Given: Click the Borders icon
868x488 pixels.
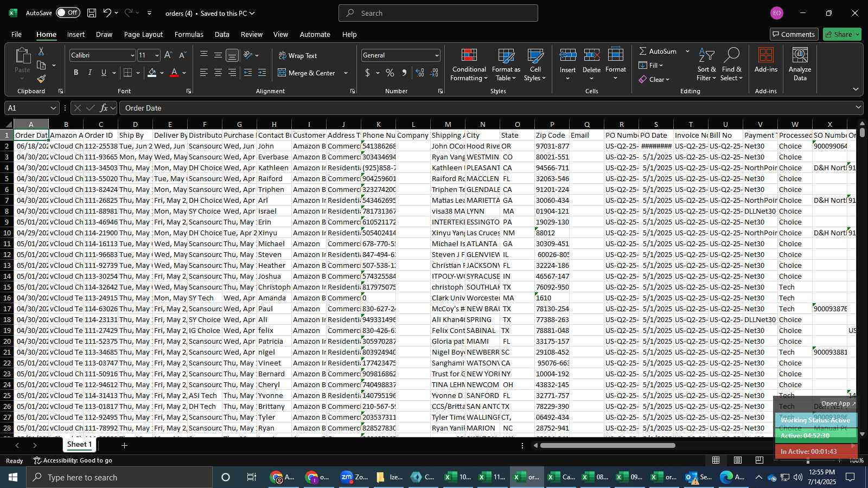Looking at the screenshot, I should coord(128,73).
